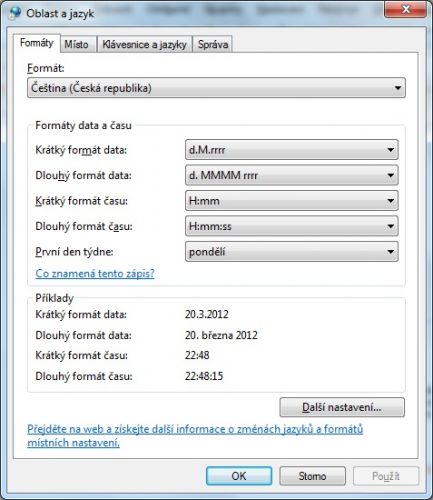
Task: Expand the Dlouhý formát času dropdown
Action: [292, 226]
